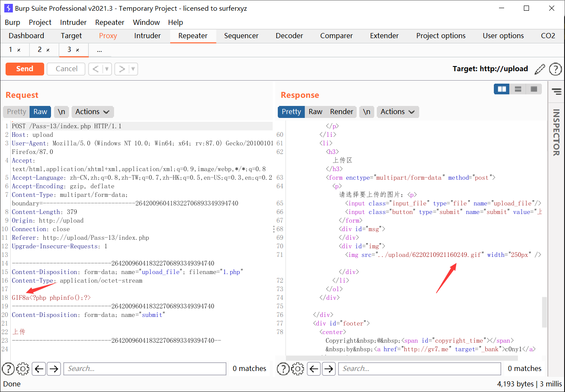The width and height of the screenshot is (565, 392).
Task: Open Response search help icon
Action: 283,368
